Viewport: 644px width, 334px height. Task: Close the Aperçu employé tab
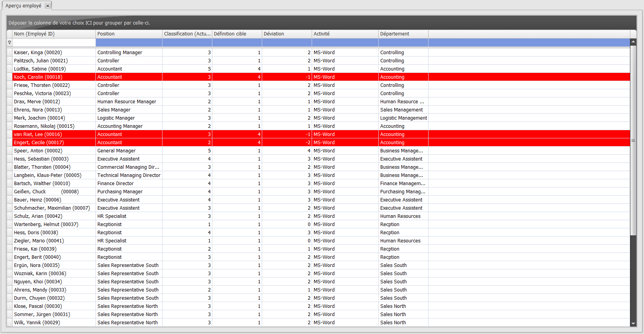[48, 6]
